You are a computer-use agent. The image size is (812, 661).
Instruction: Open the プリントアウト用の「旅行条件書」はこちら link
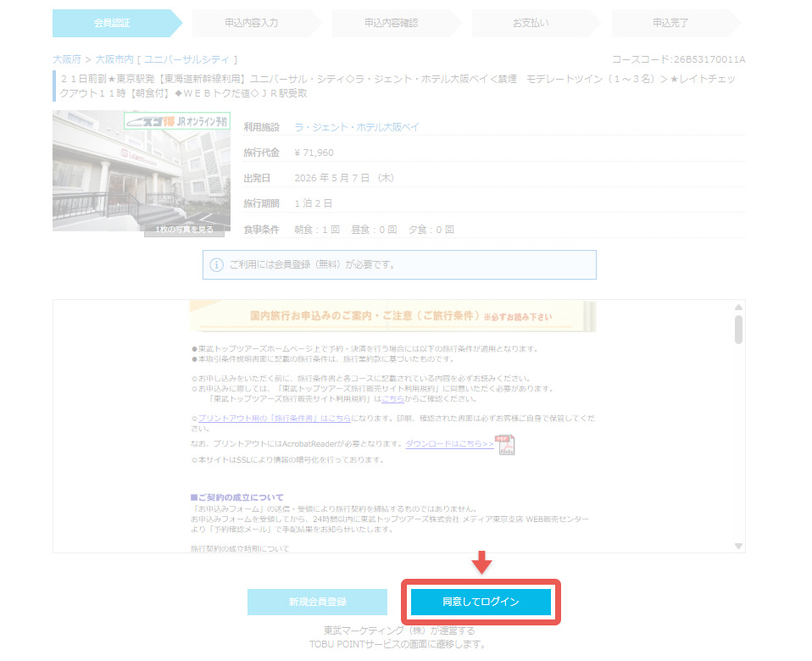click(x=275, y=419)
